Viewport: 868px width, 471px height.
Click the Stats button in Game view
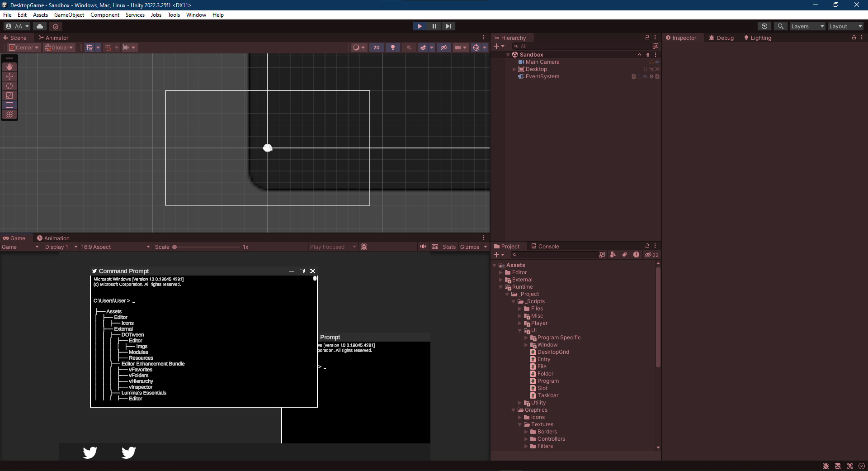449,247
